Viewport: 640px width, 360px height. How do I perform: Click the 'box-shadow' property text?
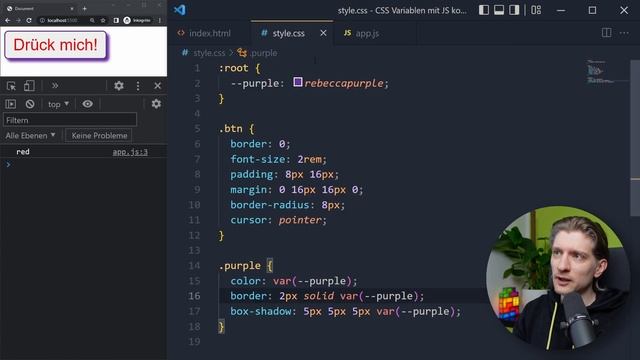261,311
